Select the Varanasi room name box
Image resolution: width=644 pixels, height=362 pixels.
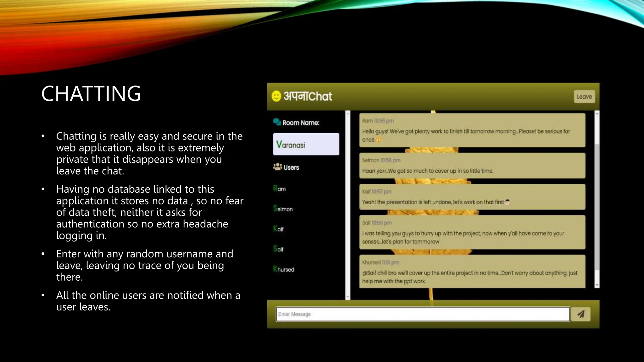pyautogui.click(x=306, y=144)
